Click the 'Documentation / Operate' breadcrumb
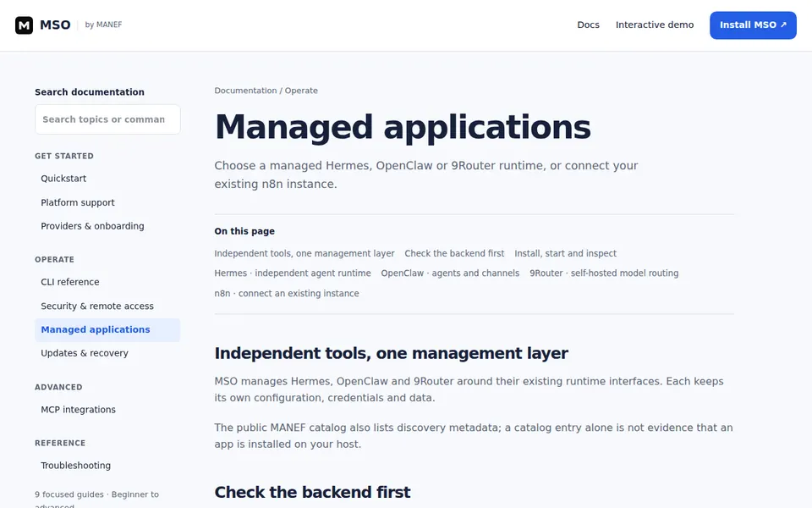This screenshot has height=508, width=812. pos(266,91)
